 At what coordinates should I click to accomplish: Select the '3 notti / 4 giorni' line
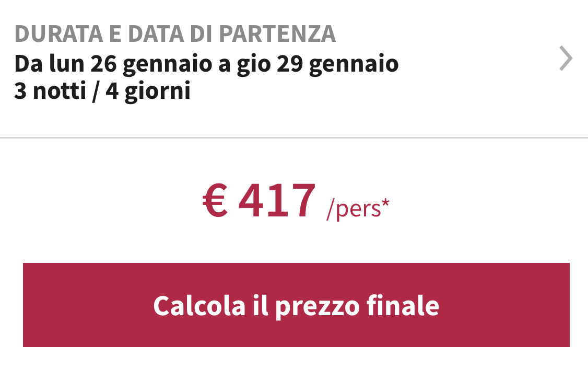[x=102, y=91]
